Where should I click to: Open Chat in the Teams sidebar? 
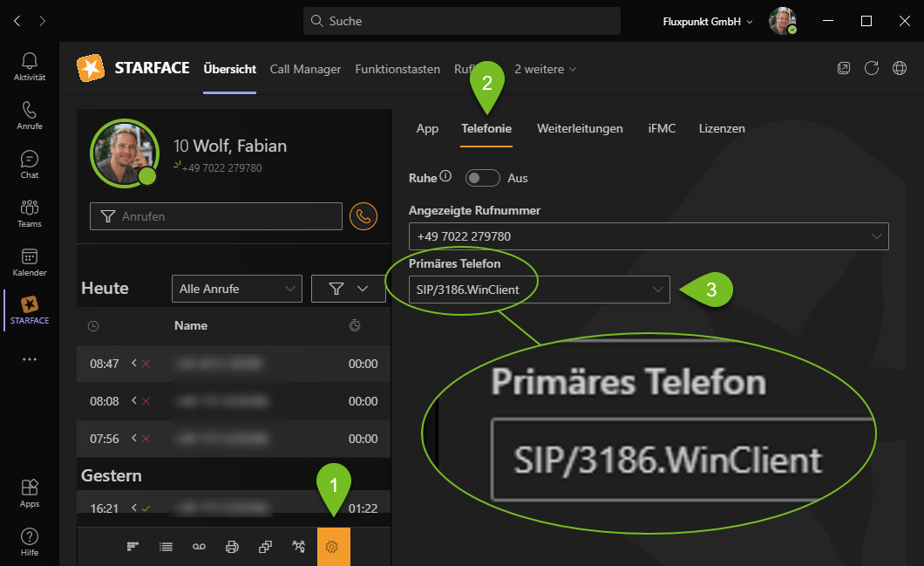[x=30, y=165]
